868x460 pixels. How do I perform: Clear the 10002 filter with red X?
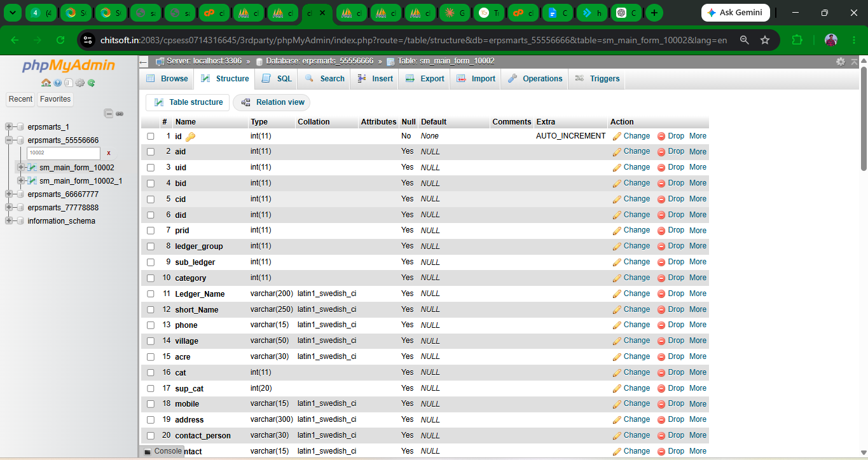[109, 153]
